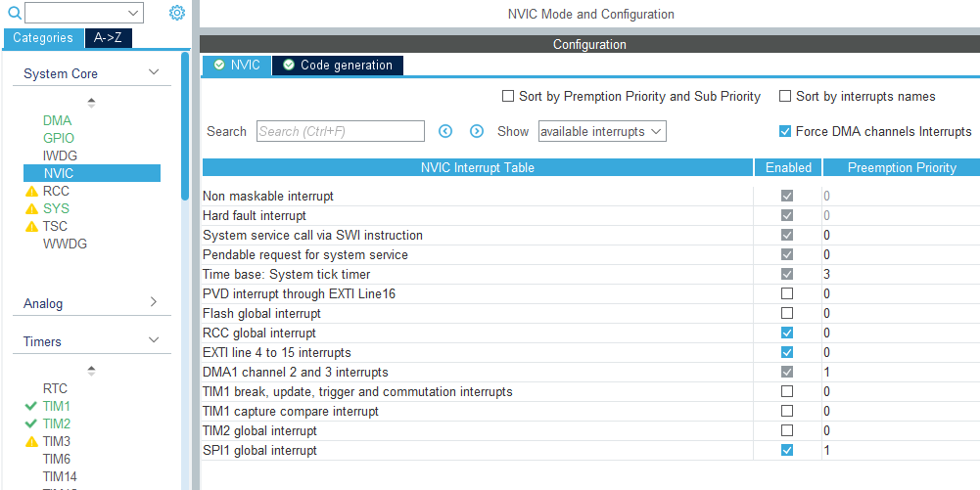Open the Show available interrupts dropdown
The image size is (980, 490).
click(x=601, y=131)
